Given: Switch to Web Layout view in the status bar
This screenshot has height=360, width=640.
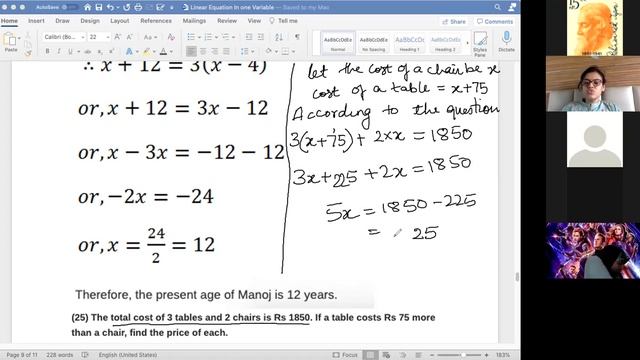Looking at the screenshot, I should point(386,355).
